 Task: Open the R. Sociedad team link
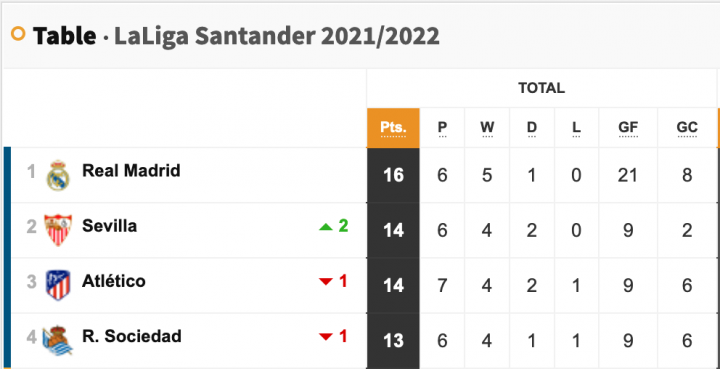point(132,336)
